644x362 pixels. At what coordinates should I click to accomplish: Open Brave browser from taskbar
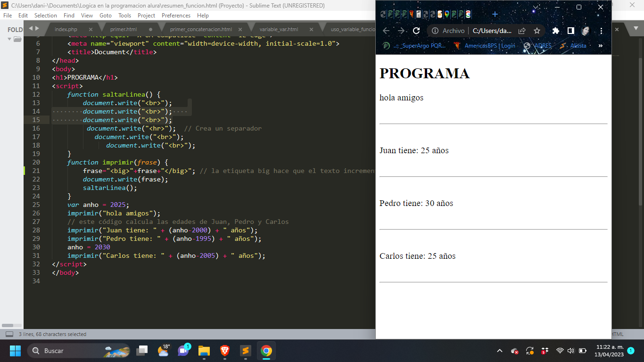224,351
